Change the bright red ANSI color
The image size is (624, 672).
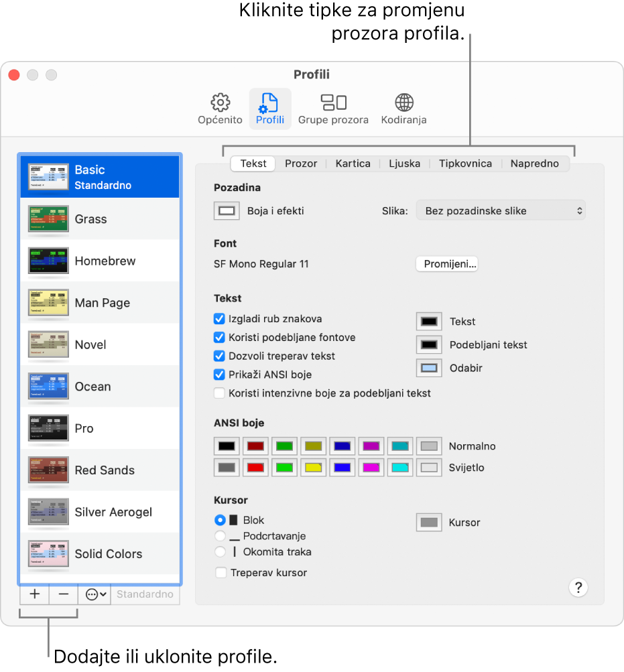click(255, 468)
